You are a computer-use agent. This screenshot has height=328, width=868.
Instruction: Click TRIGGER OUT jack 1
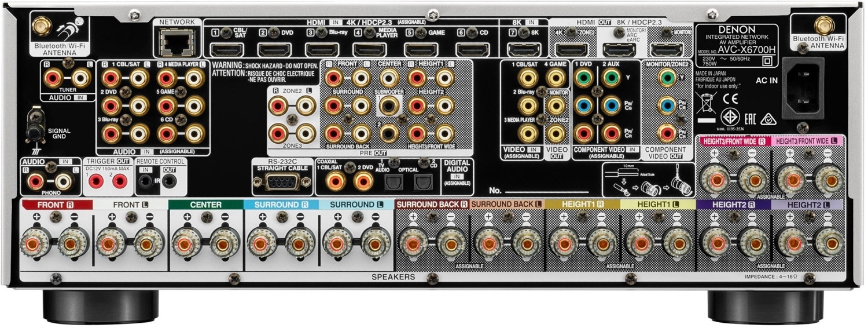(x=96, y=181)
